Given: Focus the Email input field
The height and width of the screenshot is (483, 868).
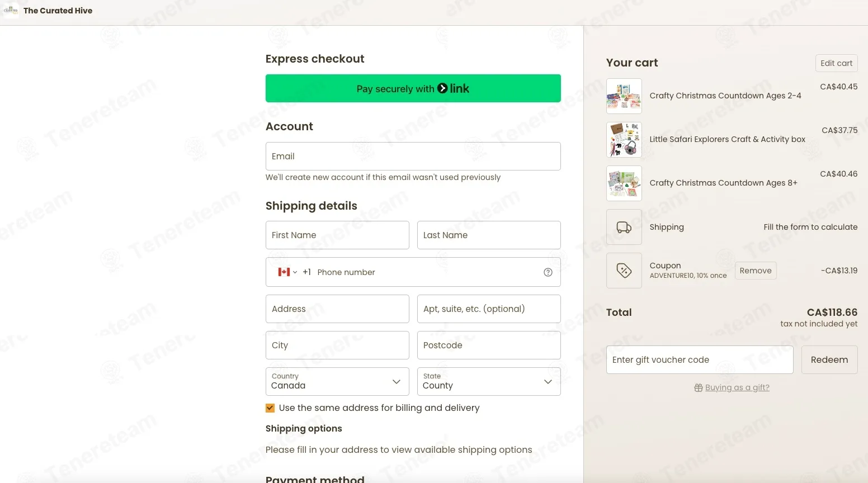Looking at the screenshot, I should (413, 156).
